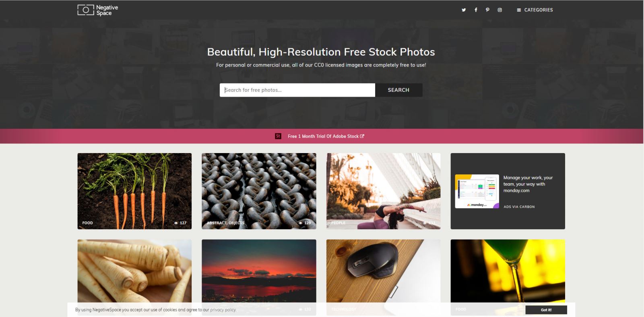Select the ABSTRACT, OBJECTS category tag
The image size is (644, 317).
[x=225, y=223]
